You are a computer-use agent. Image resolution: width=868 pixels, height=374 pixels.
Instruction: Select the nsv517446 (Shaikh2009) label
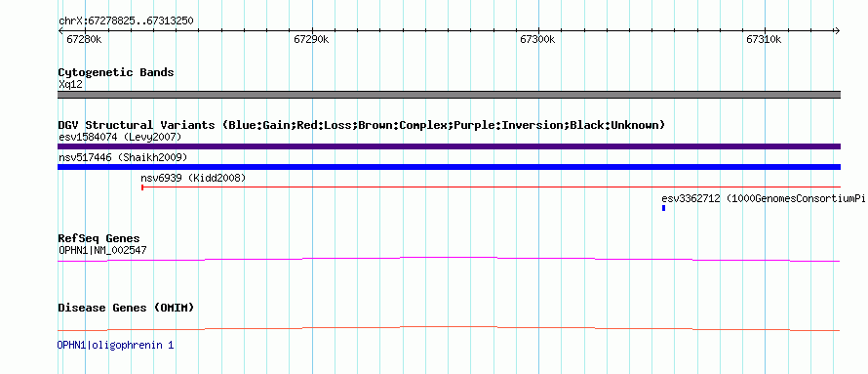point(123,158)
